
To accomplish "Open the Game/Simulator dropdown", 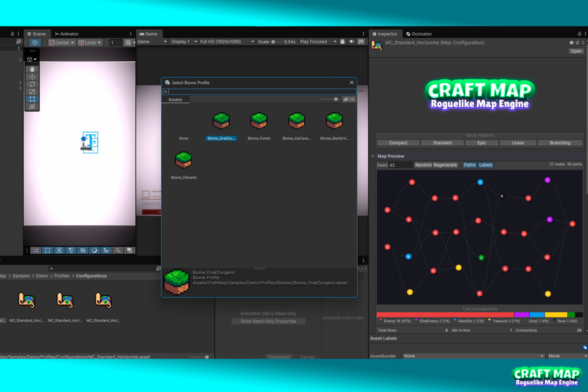I will click(x=152, y=42).
